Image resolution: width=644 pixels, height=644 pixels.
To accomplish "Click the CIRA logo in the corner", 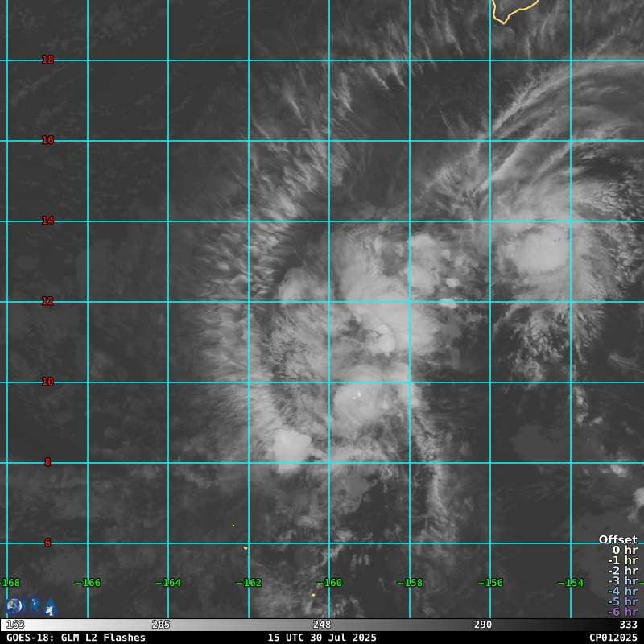I will [x=31, y=606].
